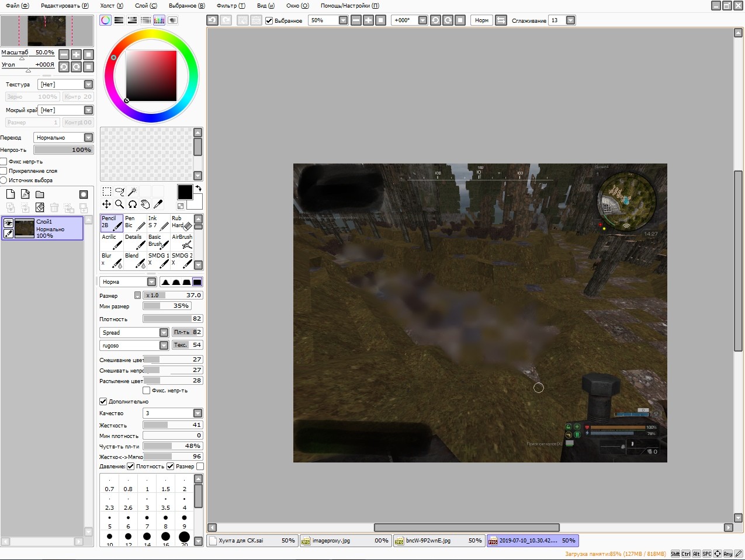
Task: Rotate view clockwise in navigator Угол row
Action: (x=77, y=67)
